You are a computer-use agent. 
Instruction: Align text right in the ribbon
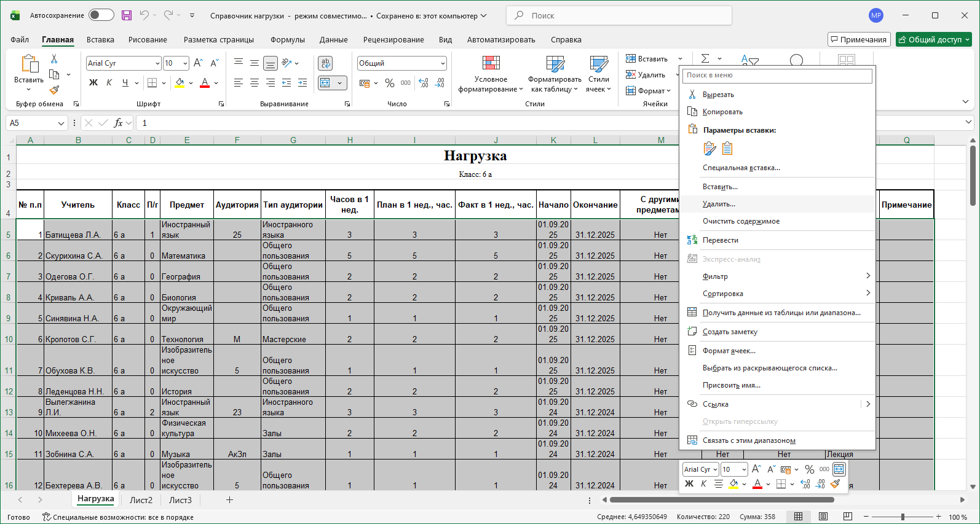pyautogui.click(x=271, y=82)
